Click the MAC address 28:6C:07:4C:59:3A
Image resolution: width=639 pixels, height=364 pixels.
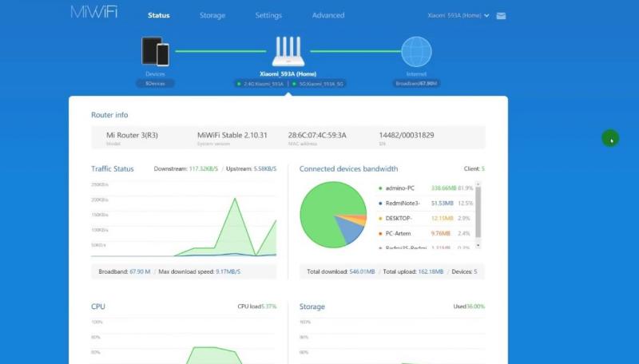coord(317,135)
